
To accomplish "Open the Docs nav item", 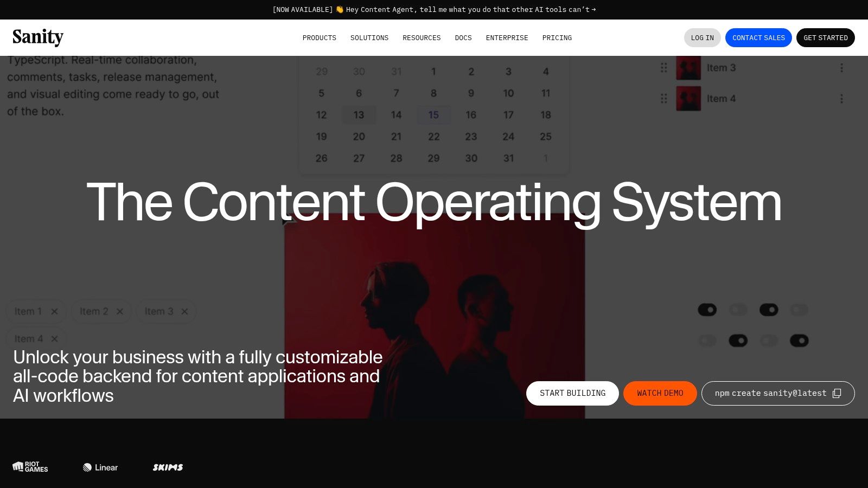I will [463, 38].
